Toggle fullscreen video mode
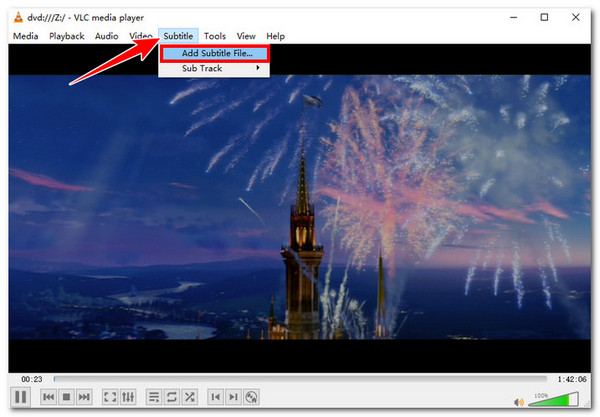The image size is (600, 417). pos(110,397)
